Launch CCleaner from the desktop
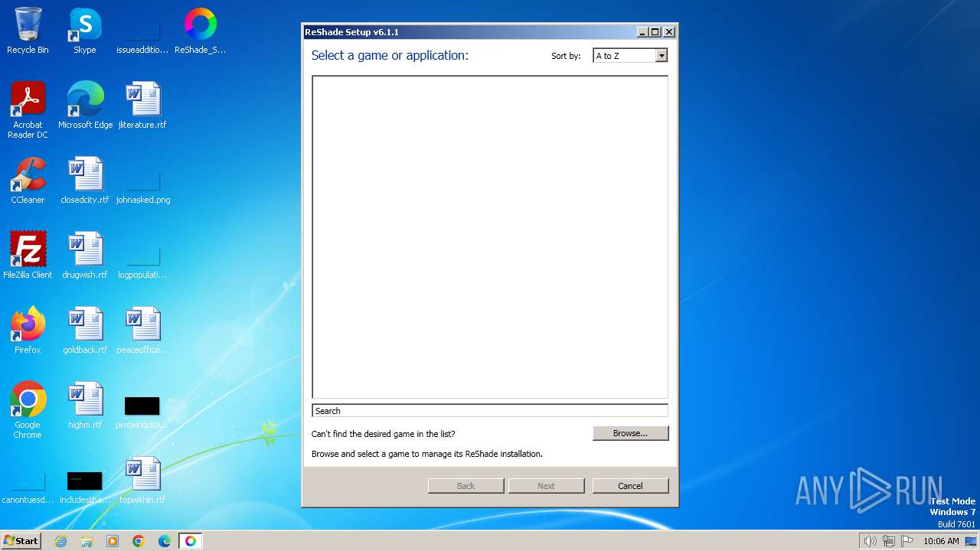The image size is (980, 551). click(x=28, y=181)
